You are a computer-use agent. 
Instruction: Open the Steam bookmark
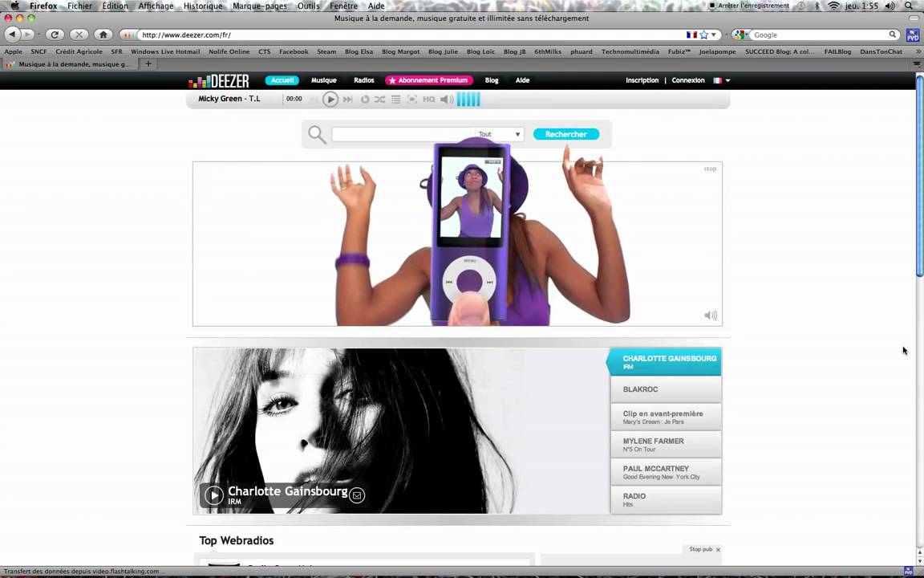point(326,52)
